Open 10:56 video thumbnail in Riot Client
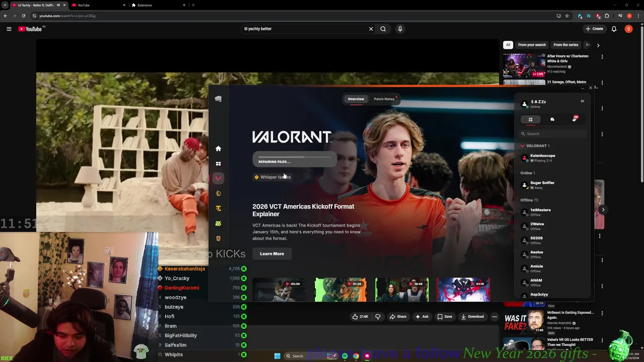This screenshot has height=362, width=644. point(402,290)
